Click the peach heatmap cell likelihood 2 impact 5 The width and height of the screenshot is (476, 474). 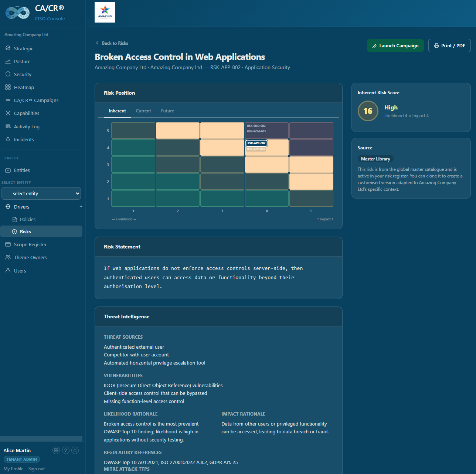178,131
